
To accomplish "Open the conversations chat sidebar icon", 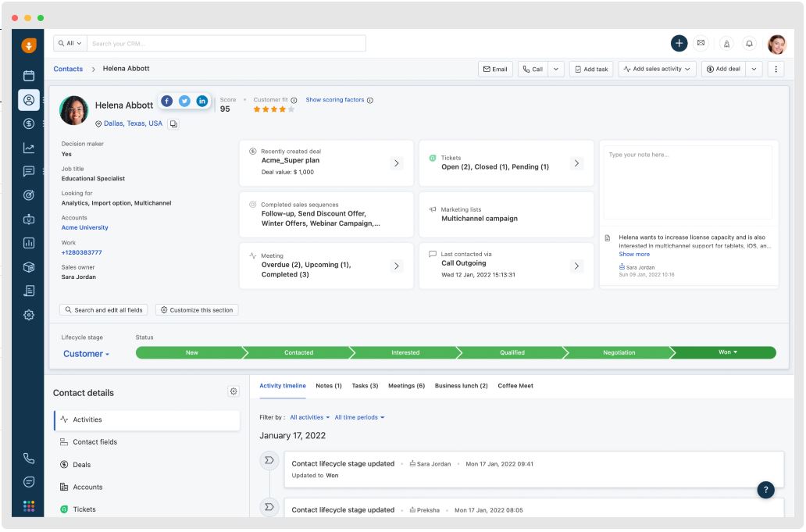I will point(29,171).
